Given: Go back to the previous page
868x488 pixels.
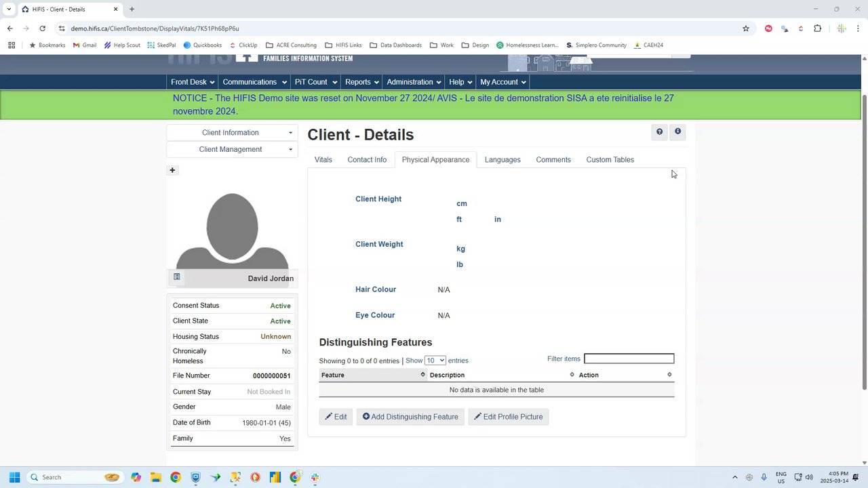Looking at the screenshot, I should (x=9, y=28).
